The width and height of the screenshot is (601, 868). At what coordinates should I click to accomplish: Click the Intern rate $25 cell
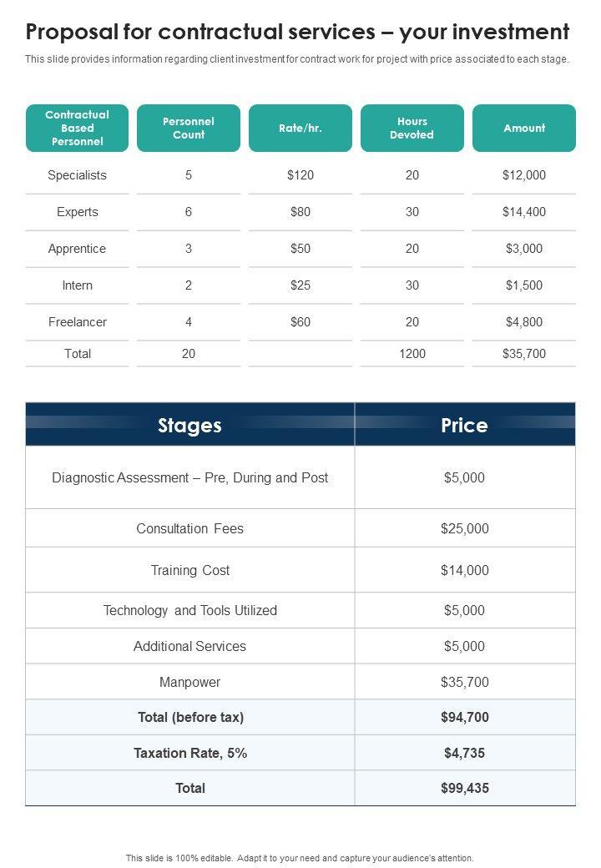click(x=300, y=285)
